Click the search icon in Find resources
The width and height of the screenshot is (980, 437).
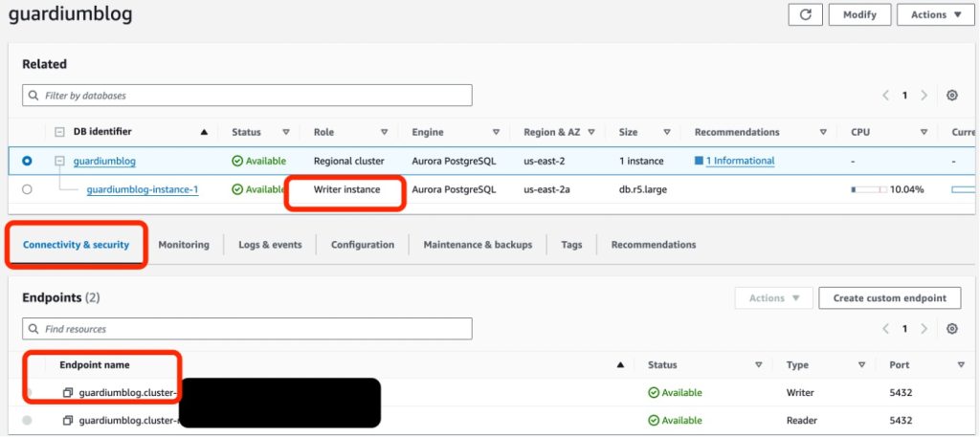pyautogui.click(x=33, y=328)
